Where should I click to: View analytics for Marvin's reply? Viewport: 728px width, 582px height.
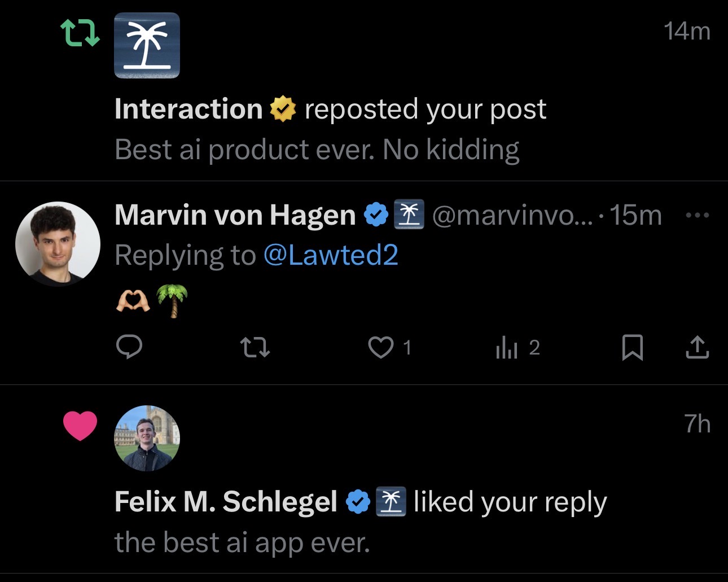507,348
